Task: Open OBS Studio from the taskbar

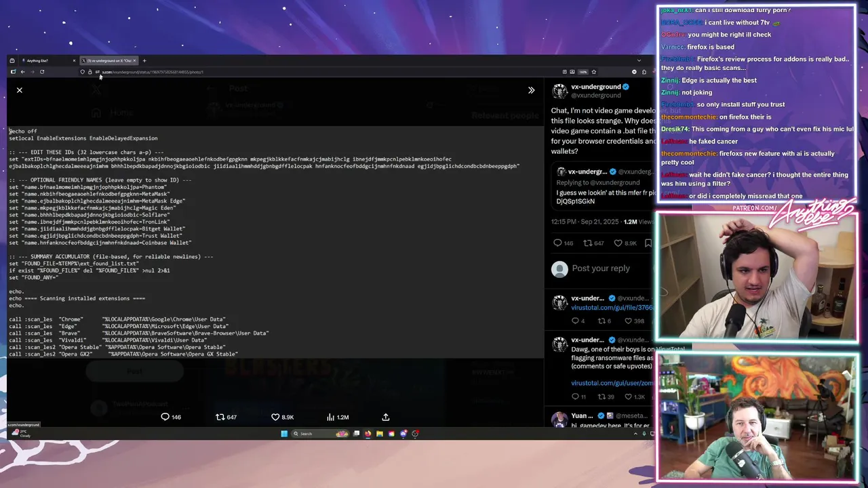Action: (415, 434)
